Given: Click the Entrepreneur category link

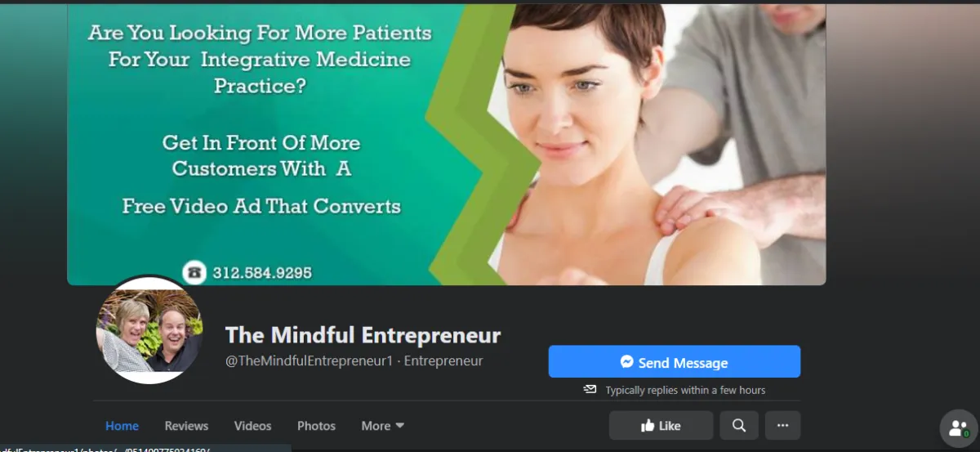Looking at the screenshot, I should coord(443,360).
